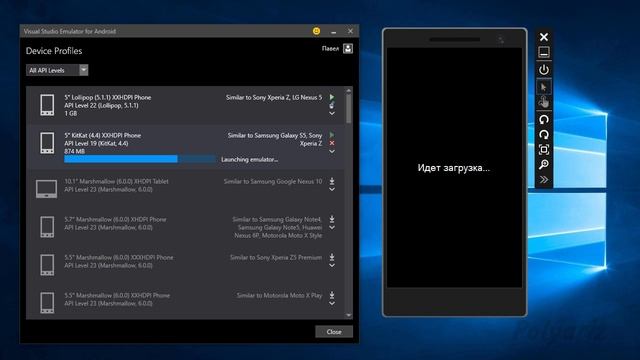The image size is (640, 360).
Task: Click the play icon of KitKat 4.4 phone
Action: pyautogui.click(x=332, y=135)
